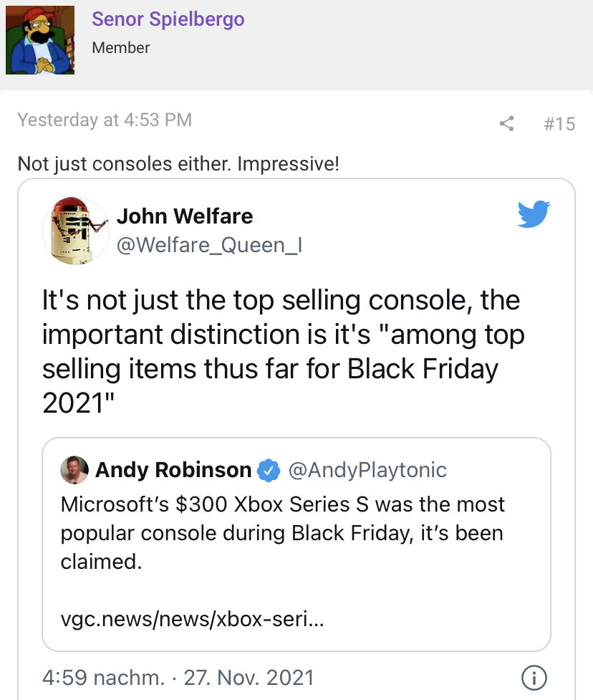This screenshot has height=700, width=593.
Task: Visit the @AndyPlaytonic handle
Action: (367, 469)
